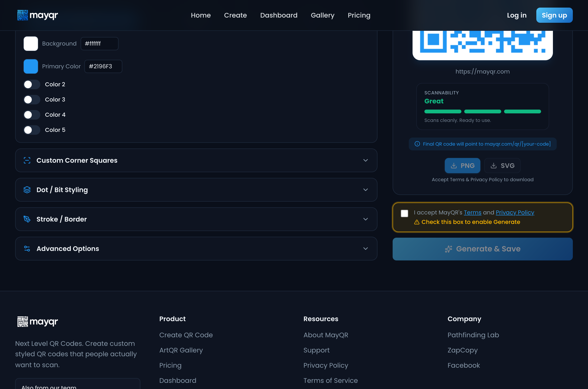Screen dimensions: 588x389
Task: Open footer Dashboard link
Action: (x=178, y=380)
